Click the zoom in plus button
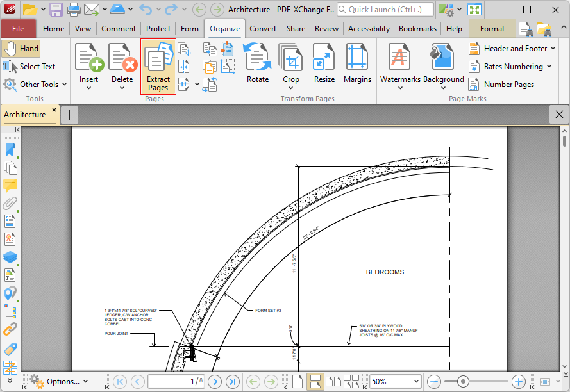Image resolution: width=570 pixels, height=392 pixels. coord(518,382)
